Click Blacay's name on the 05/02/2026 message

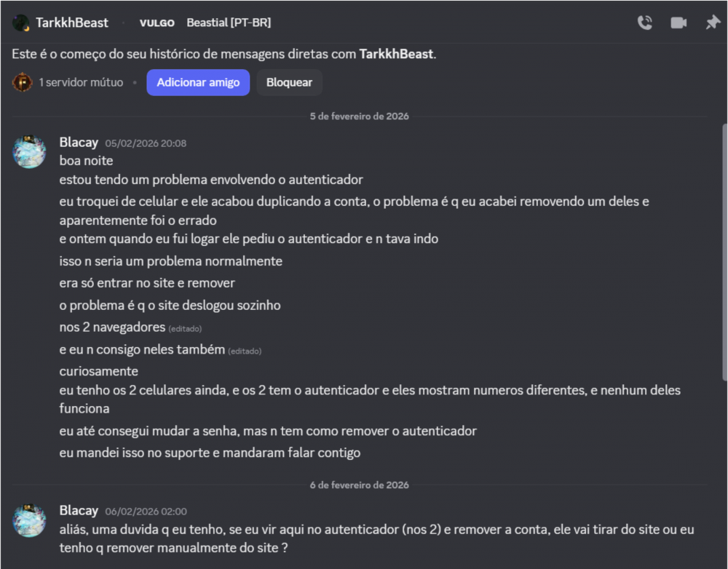[79, 143]
